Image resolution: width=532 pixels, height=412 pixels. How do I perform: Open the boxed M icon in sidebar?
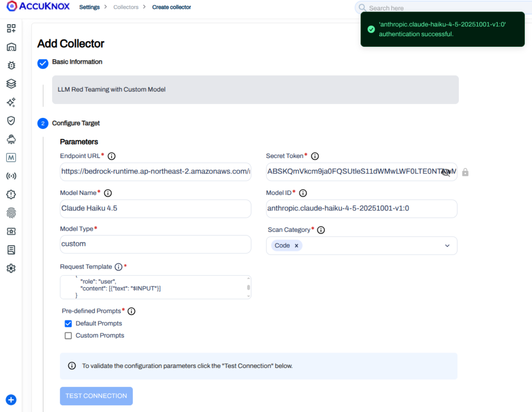pos(11,158)
